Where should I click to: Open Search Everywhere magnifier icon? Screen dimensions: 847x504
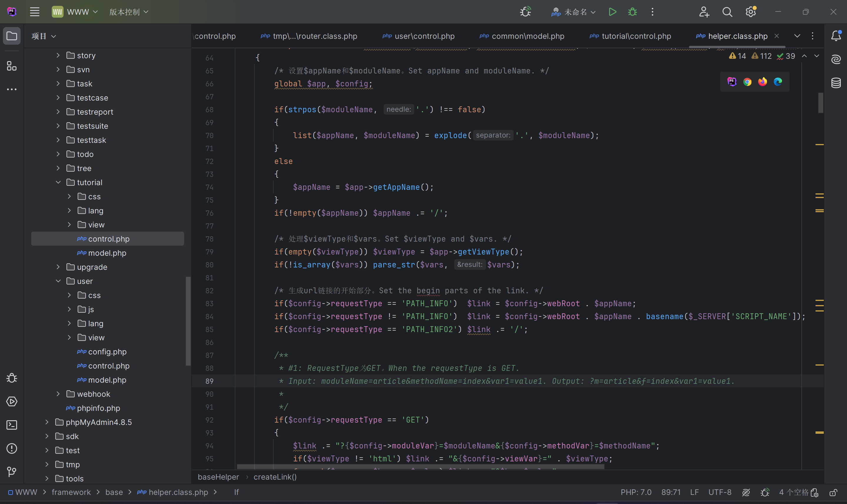tap(727, 12)
